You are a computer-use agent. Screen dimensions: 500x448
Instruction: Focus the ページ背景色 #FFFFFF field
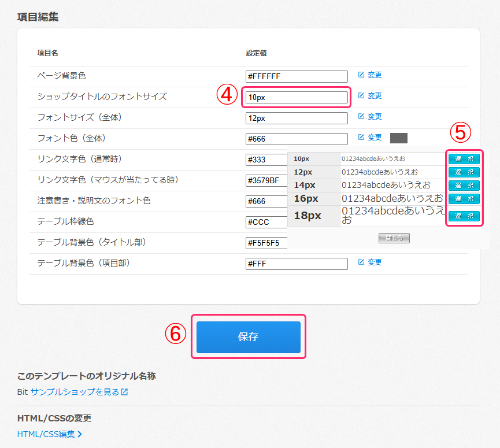[297, 76]
